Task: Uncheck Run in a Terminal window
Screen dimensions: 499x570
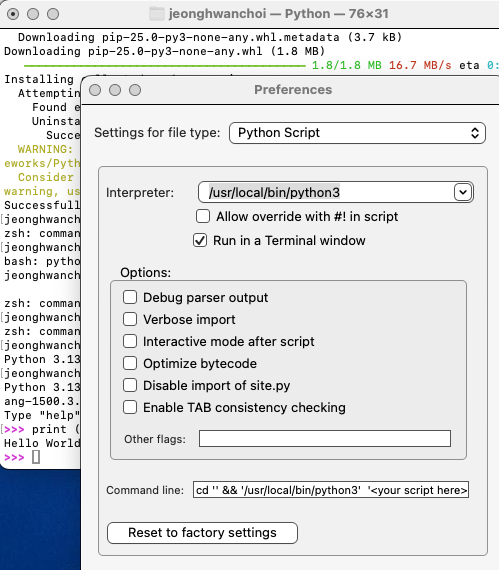Action: click(200, 240)
